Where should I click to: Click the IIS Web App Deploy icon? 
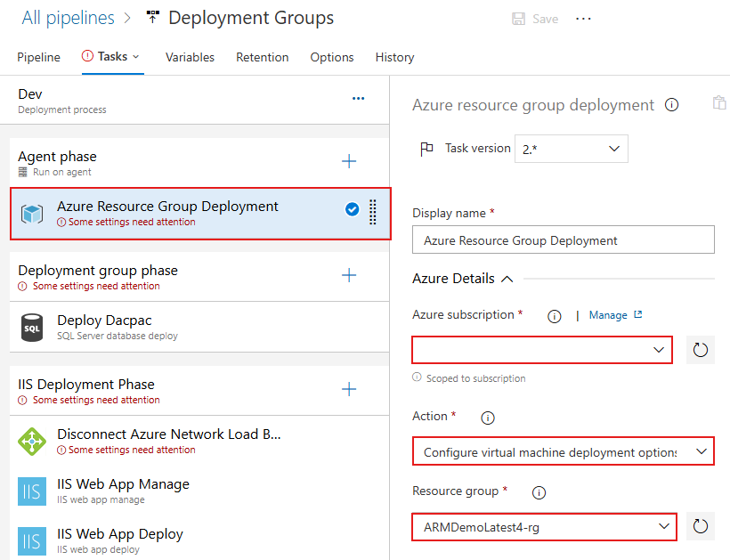(33, 540)
